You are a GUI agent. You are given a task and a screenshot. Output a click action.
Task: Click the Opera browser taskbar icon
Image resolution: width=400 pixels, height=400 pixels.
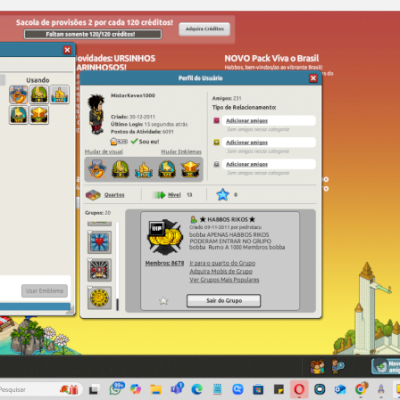(x=299, y=389)
